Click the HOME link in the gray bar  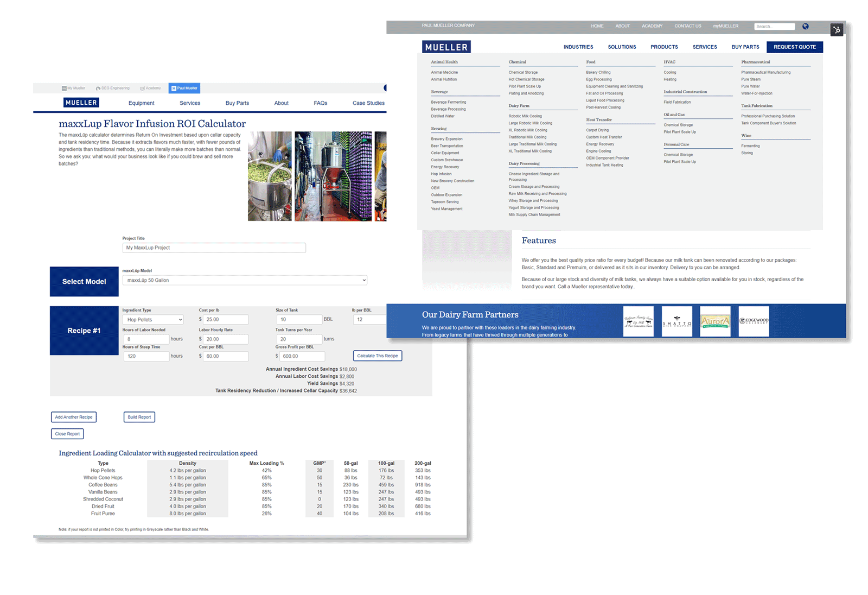tap(597, 26)
